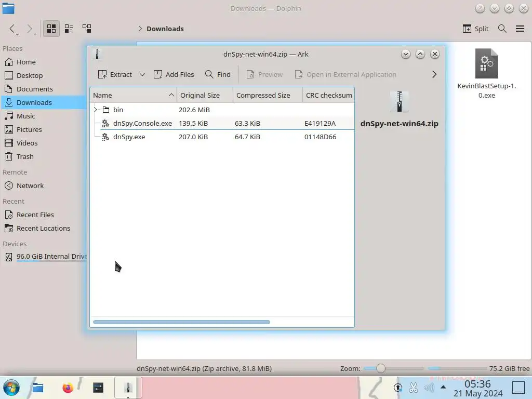Open Trash in Places sidebar
This screenshot has width=532, height=399.
[44, 157]
